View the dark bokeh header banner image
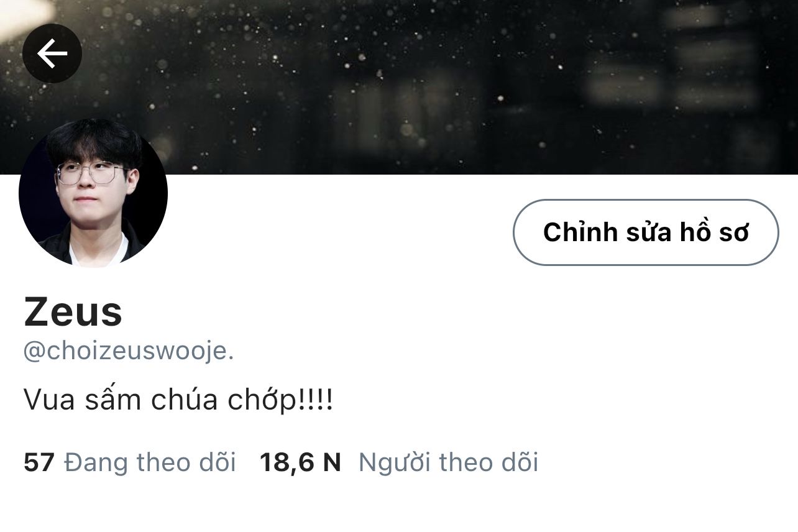This screenshot has width=798, height=532. 399,87
